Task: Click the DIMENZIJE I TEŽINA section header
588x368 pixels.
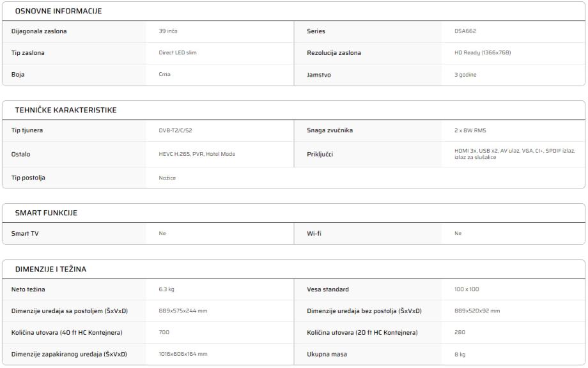Action: pyautogui.click(x=50, y=269)
